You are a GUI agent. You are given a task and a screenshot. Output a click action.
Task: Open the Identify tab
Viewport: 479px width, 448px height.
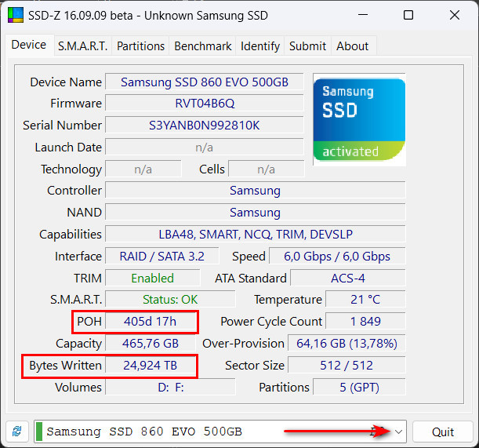click(x=260, y=46)
